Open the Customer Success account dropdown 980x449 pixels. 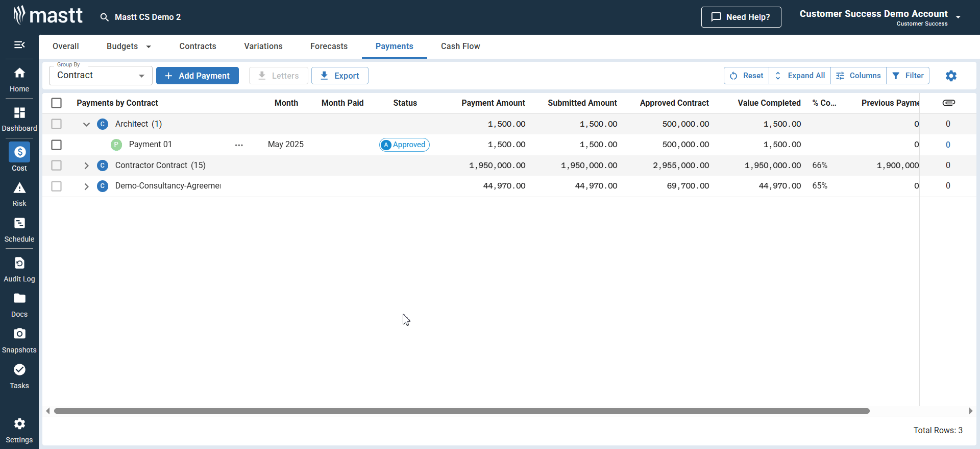(x=958, y=17)
